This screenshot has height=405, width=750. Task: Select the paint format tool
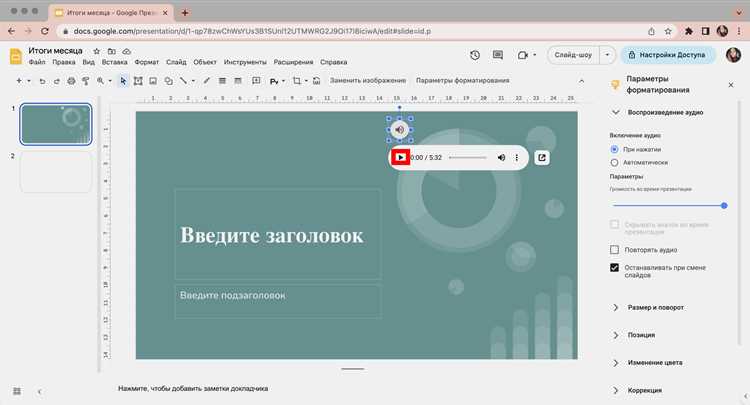[x=86, y=81]
